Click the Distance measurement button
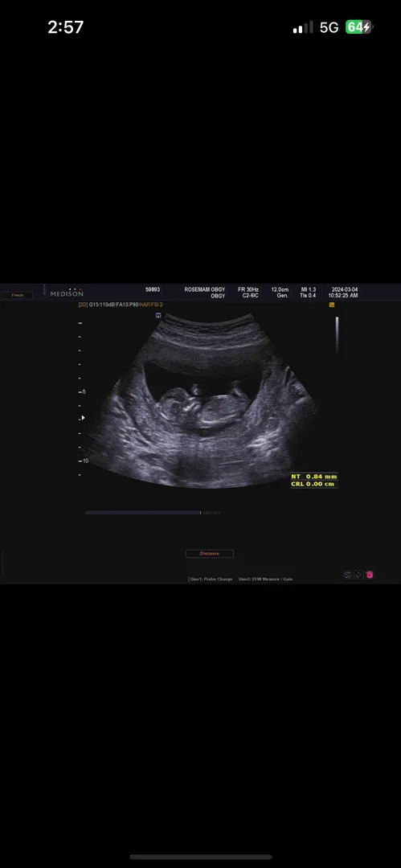This screenshot has height=868, width=401. [210, 553]
